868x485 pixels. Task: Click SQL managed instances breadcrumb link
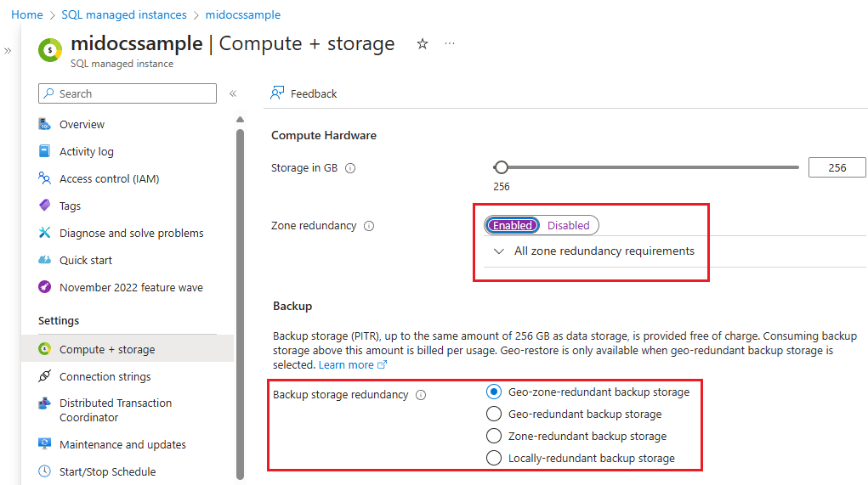tap(124, 14)
